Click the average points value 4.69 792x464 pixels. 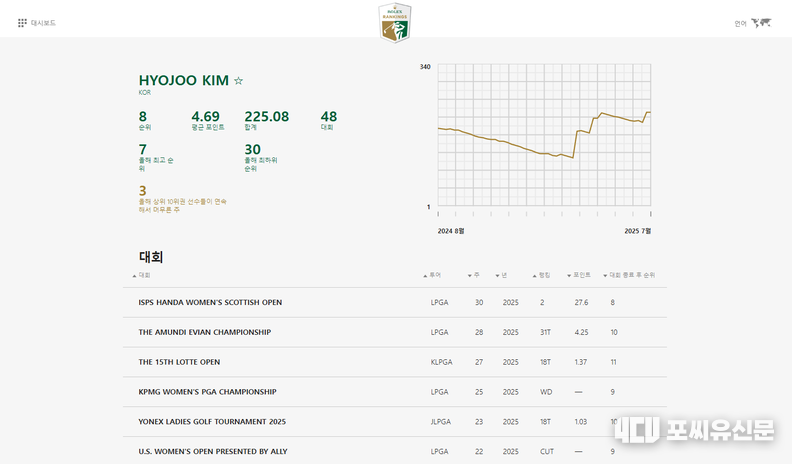click(206, 117)
